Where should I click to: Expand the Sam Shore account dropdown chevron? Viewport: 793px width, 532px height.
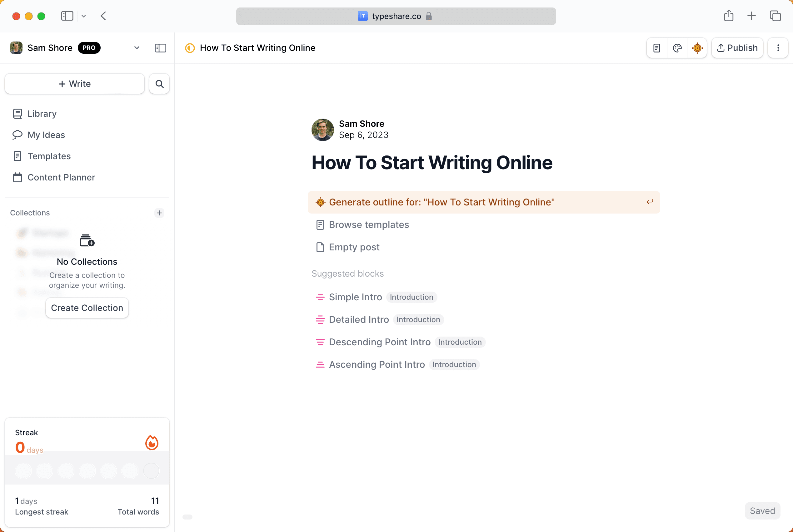(137, 48)
